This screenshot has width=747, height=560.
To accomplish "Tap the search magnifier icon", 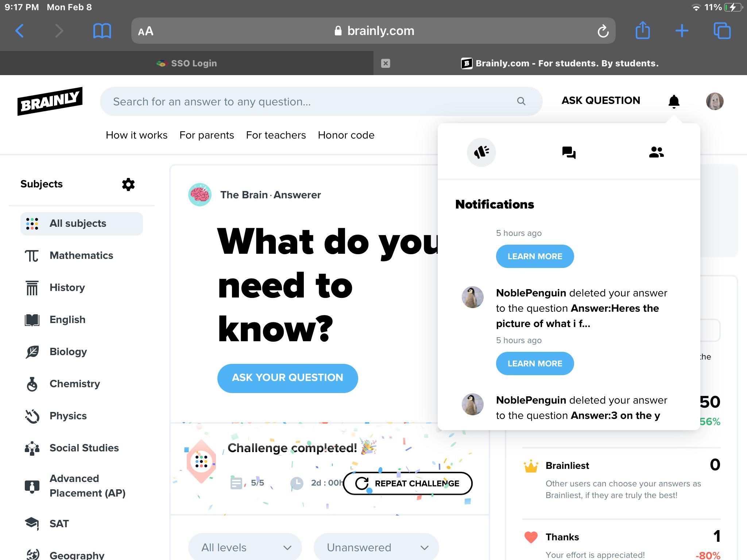I will point(521,101).
